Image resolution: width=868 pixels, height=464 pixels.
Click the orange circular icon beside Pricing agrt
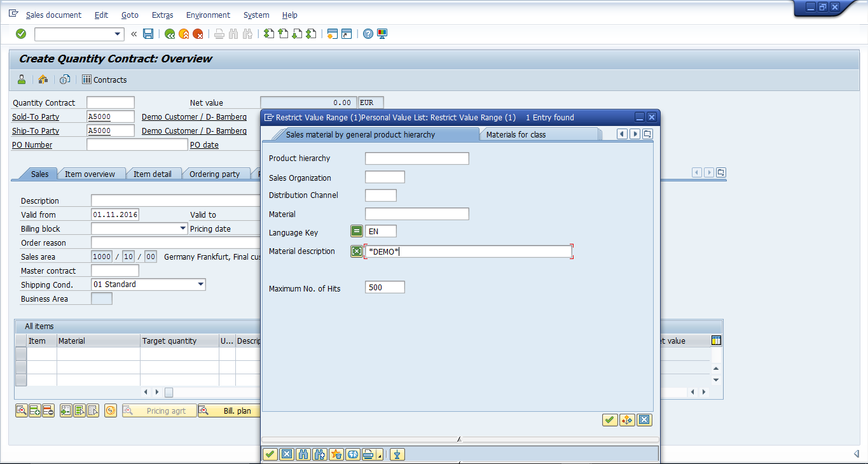[111, 411]
